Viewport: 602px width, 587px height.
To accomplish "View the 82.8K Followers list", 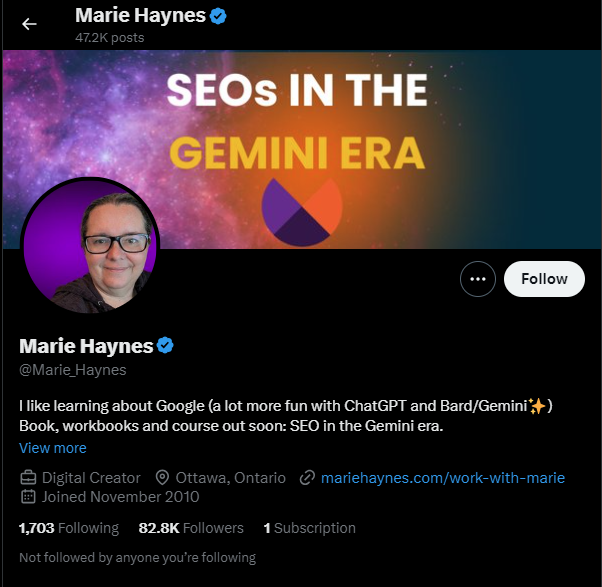I will [190, 528].
